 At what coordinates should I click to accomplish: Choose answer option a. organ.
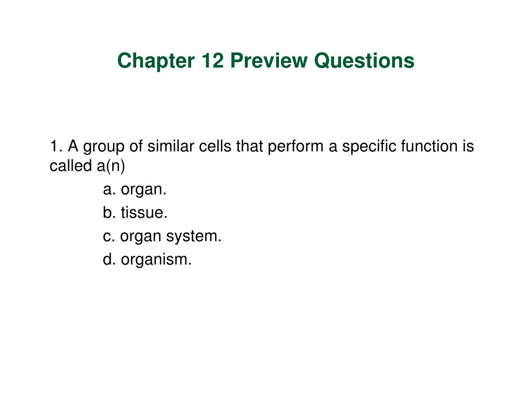coord(135,190)
